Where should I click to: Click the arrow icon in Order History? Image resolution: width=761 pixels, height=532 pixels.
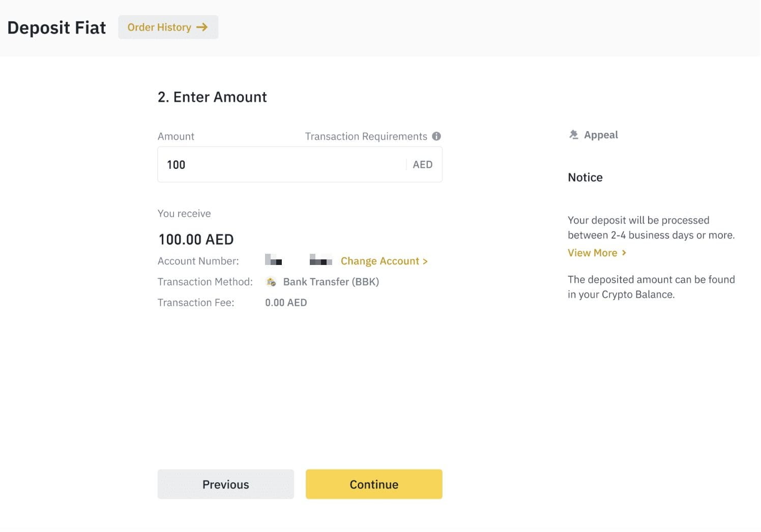coord(202,27)
